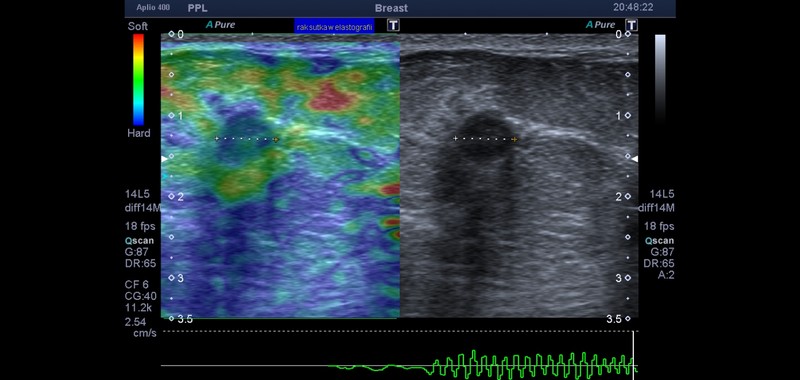Click left caliper cross on B-mode lesion
The width and height of the screenshot is (800, 380).
coord(455,139)
